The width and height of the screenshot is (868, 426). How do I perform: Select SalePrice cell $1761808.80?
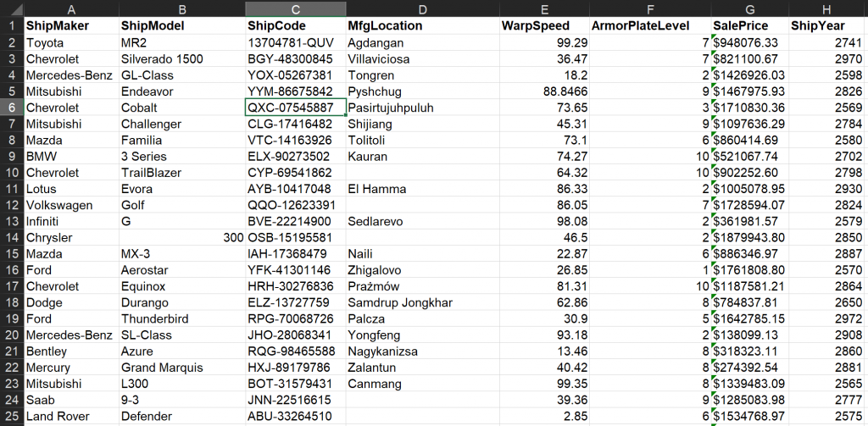click(750, 270)
